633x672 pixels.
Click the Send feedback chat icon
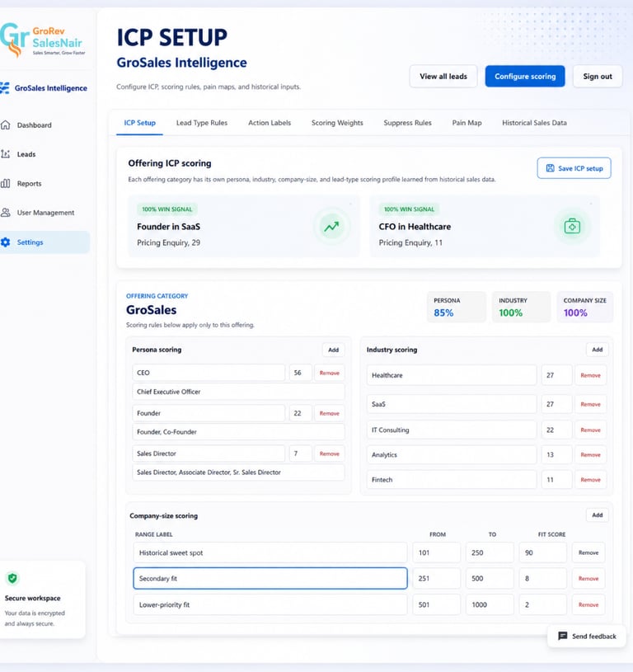click(563, 636)
